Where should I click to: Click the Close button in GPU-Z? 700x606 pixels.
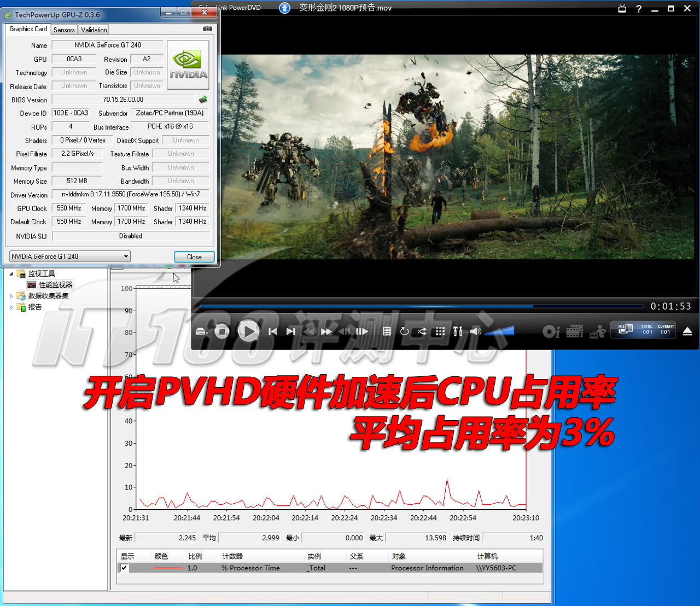[194, 257]
